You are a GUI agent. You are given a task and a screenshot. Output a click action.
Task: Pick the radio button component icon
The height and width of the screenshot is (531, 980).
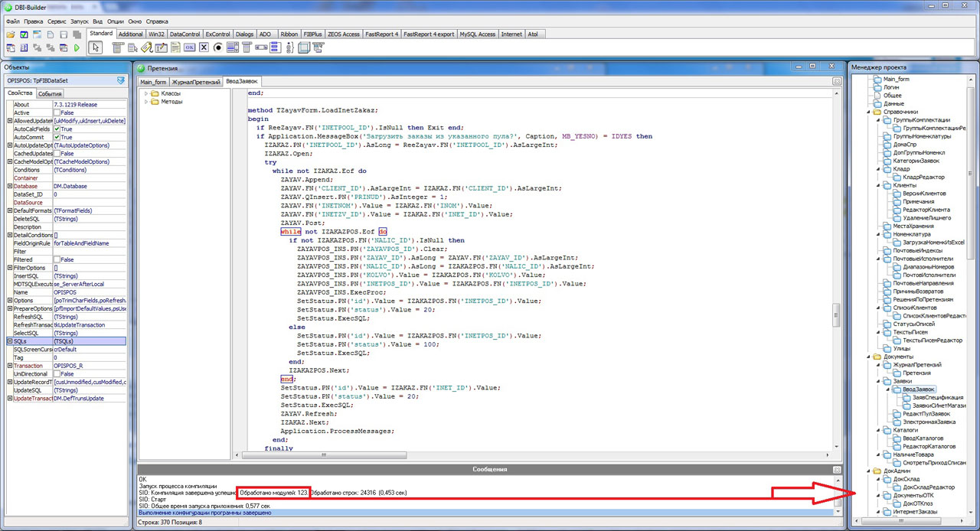(218, 47)
